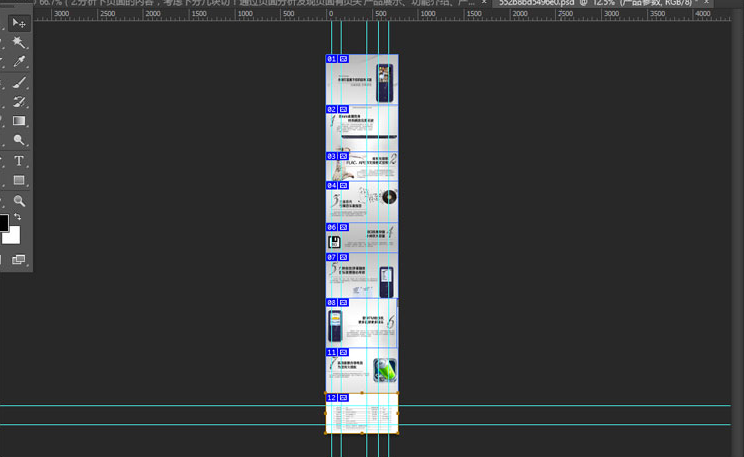The image size is (744, 457).
Task: Switch to the 66.7% zoom document tab
Action: [250, 3]
